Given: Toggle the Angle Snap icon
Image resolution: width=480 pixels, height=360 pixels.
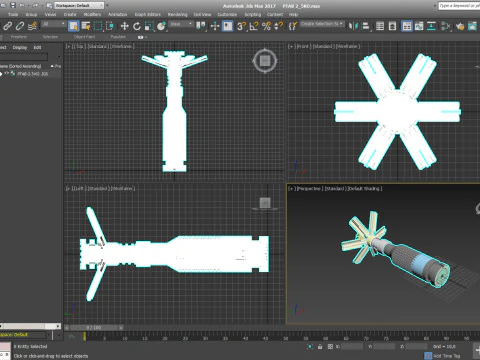Looking at the screenshot, I should pyautogui.click(x=254, y=26).
